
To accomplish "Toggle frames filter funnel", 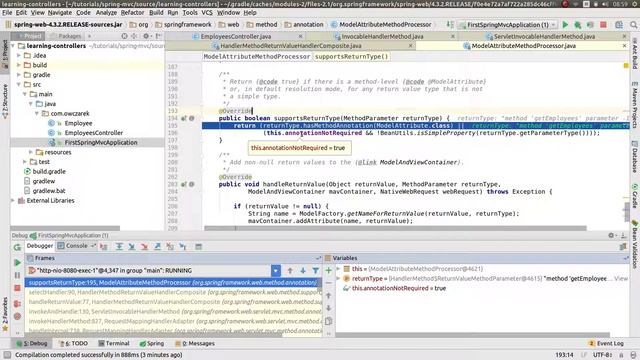I will (316, 271).
